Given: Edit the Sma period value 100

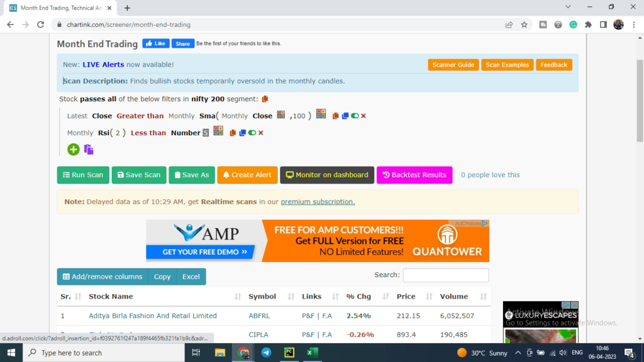Looking at the screenshot, I should pyautogui.click(x=299, y=116).
